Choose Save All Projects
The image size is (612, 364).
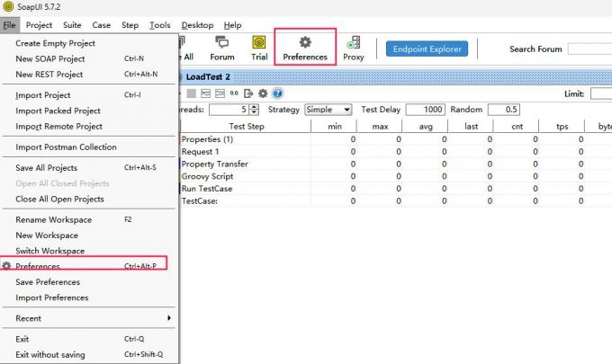point(89,167)
